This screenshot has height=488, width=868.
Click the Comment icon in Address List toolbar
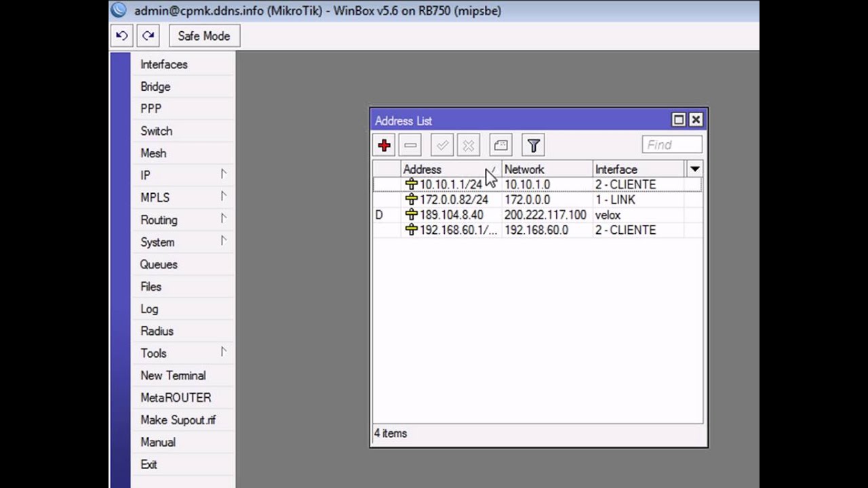click(x=500, y=145)
